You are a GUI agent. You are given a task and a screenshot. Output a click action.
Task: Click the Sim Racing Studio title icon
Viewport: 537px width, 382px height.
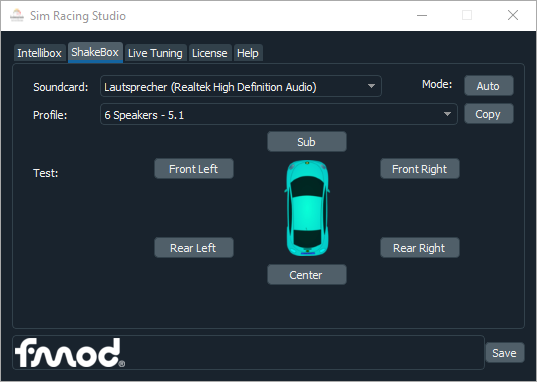pyautogui.click(x=17, y=15)
